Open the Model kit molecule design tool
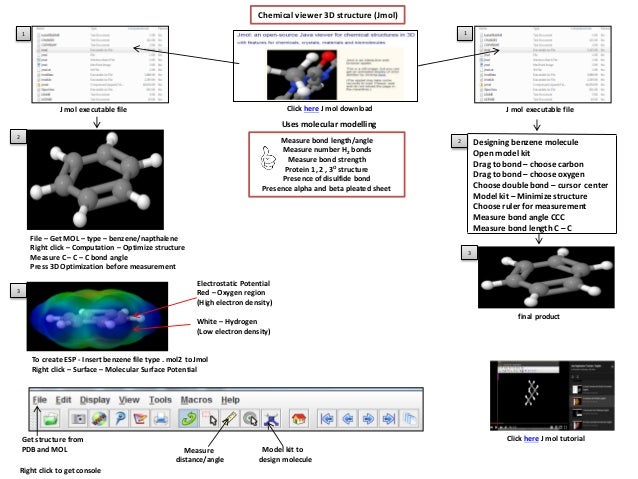Viewport: 638px width, 479px height. pos(271,418)
